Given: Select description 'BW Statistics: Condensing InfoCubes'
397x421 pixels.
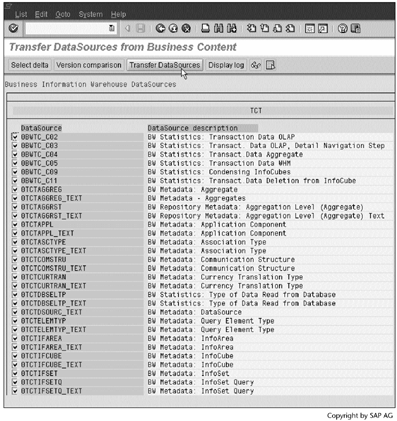Looking at the screenshot, I should [x=219, y=172].
